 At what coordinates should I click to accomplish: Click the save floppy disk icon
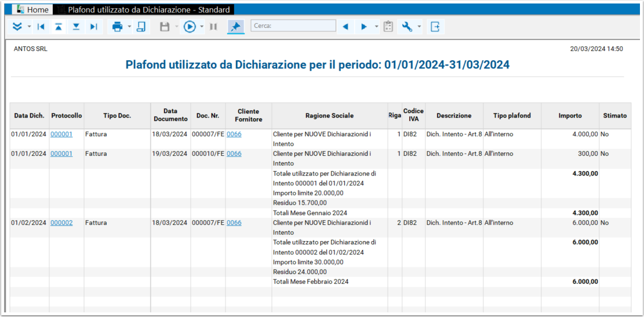click(165, 27)
